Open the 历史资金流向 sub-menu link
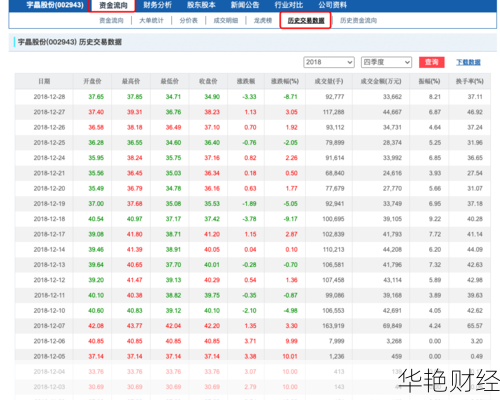This screenshot has width=500, height=400. [x=358, y=21]
